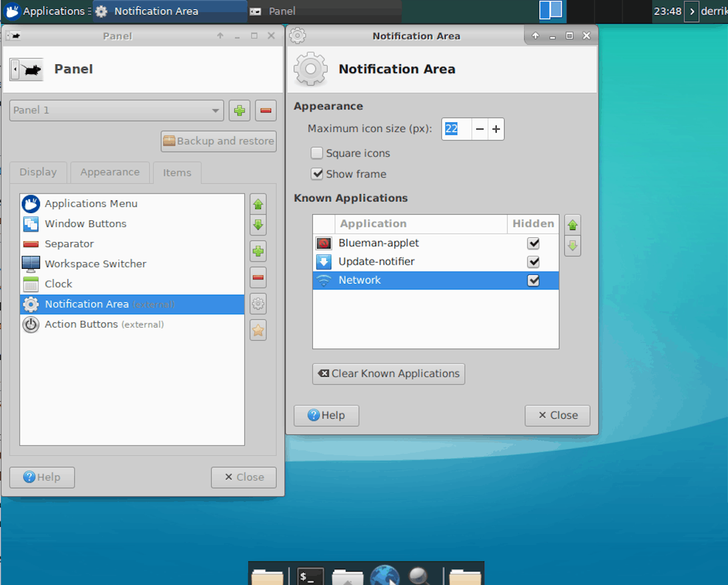728x585 pixels.
Task: Switch to the Appearance tab
Action: pos(110,172)
